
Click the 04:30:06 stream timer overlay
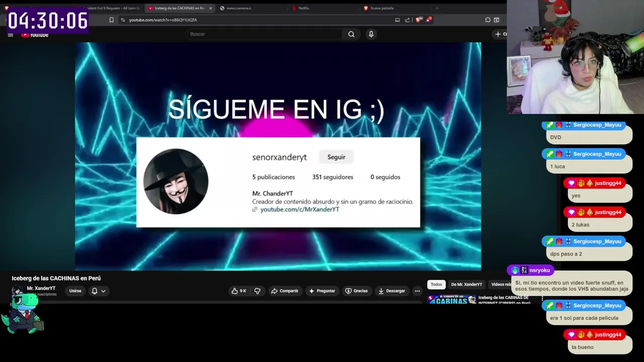(48, 21)
